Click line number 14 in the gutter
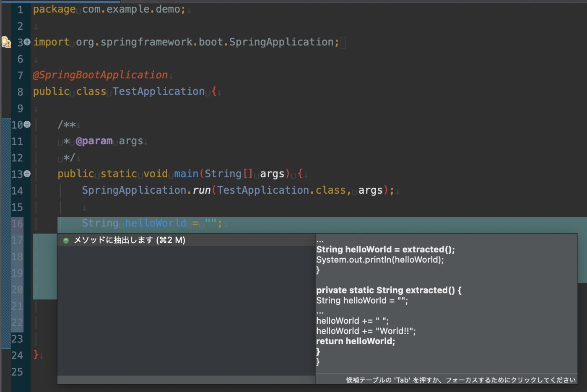 [x=17, y=191]
